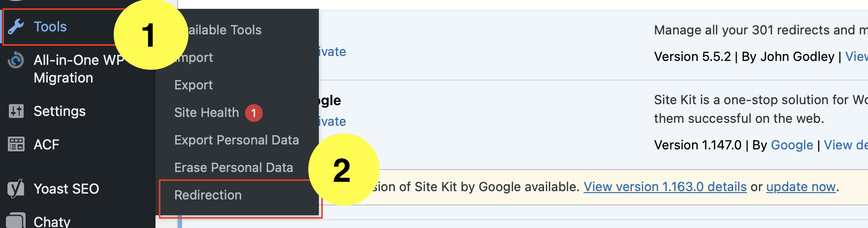Click the Site Health notification badge

tap(253, 113)
